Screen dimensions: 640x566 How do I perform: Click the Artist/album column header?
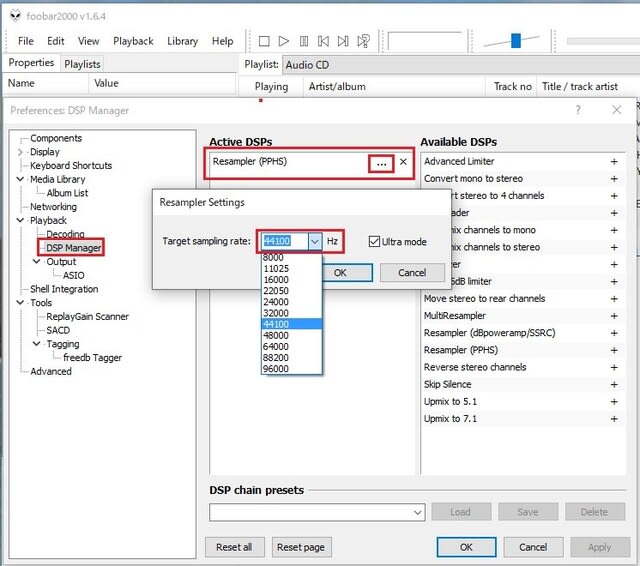(337, 87)
